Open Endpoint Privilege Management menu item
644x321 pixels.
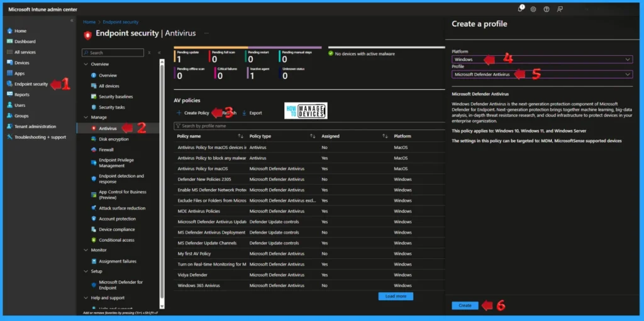pyautogui.click(x=116, y=163)
